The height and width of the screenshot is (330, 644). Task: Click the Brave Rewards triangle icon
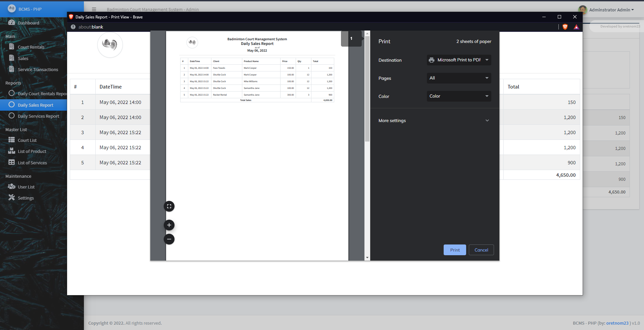(x=576, y=27)
